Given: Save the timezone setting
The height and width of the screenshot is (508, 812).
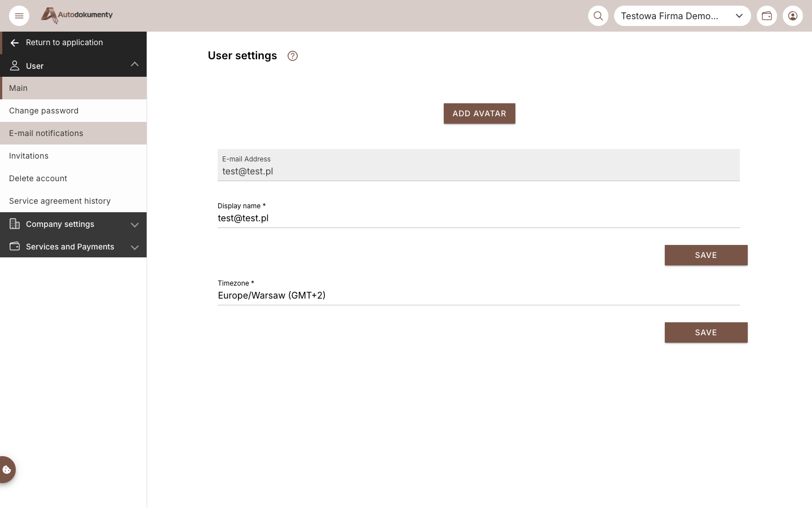Looking at the screenshot, I should 706,332.
